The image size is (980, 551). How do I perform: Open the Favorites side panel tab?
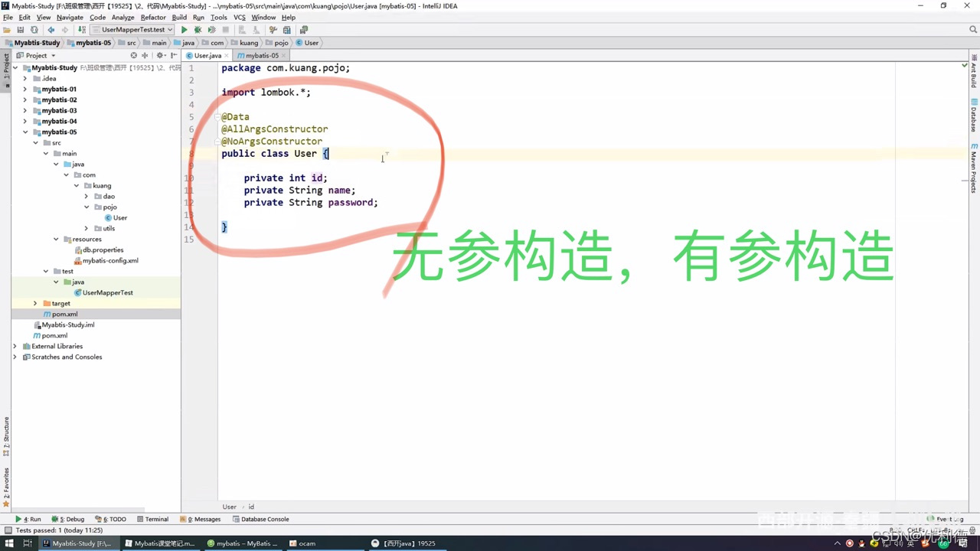tap(6, 487)
